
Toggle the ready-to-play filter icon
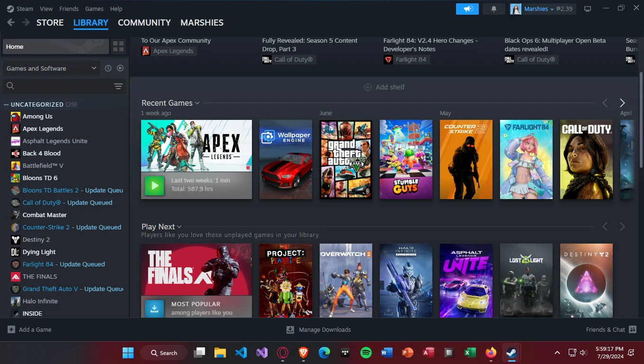tap(120, 68)
